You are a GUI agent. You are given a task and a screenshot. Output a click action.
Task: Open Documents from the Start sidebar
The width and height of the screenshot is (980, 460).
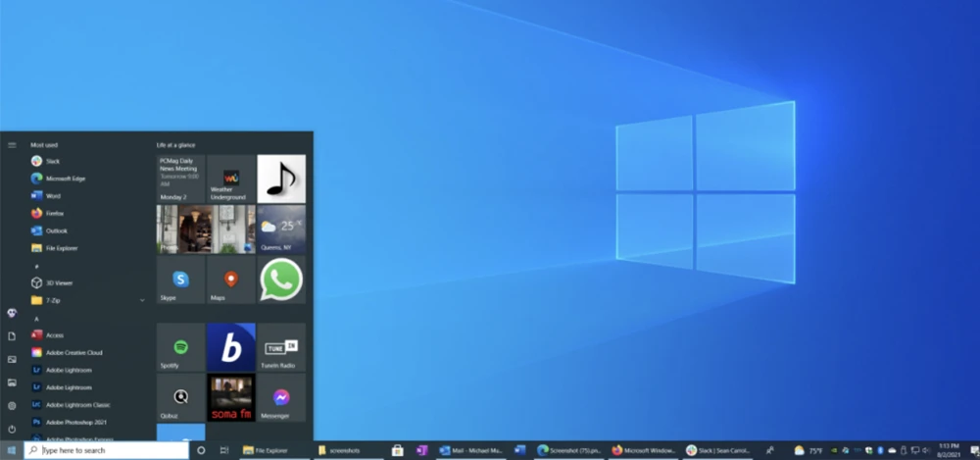pyautogui.click(x=12, y=336)
